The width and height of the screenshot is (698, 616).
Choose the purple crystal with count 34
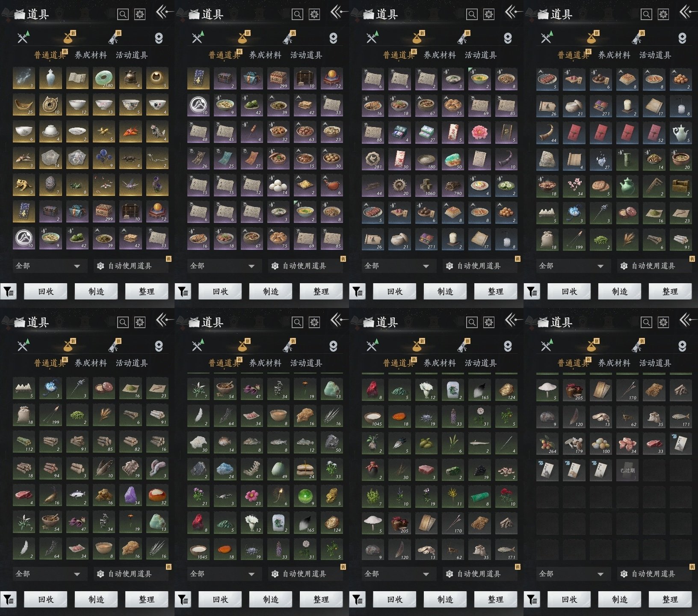pos(130,495)
